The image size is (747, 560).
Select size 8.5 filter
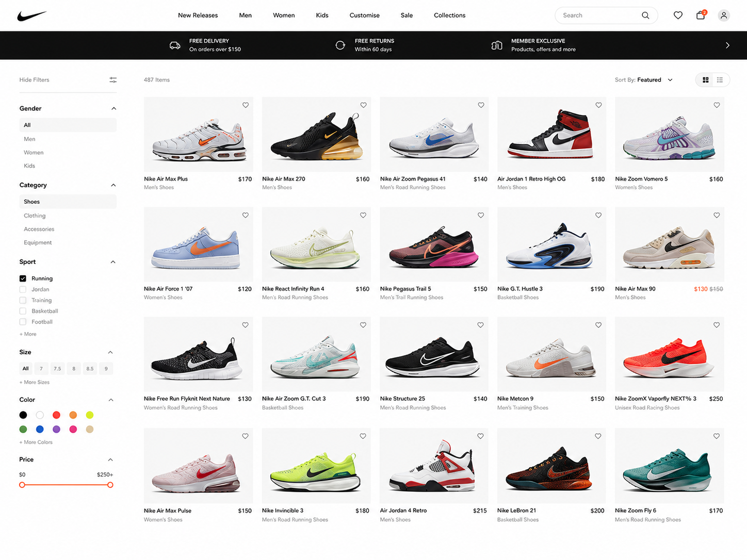(90, 369)
